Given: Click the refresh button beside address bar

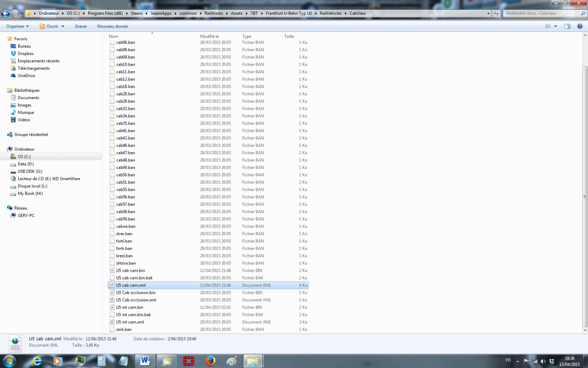Looking at the screenshot, I should (x=497, y=13).
